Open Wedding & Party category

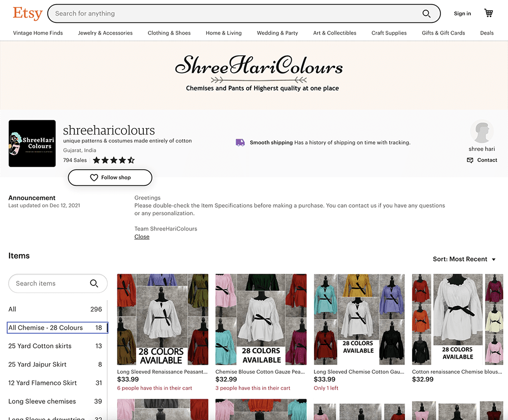coord(277,33)
